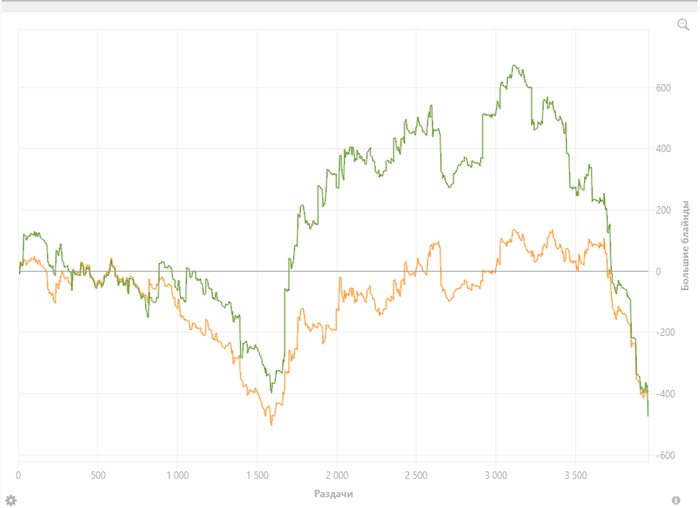Click the "400" y-axis tick label
The width and height of the screenshot is (700, 508).
point(663,149)
